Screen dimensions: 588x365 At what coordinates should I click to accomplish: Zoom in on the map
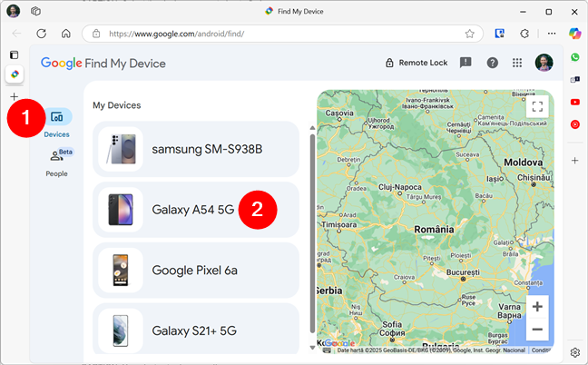tap(537, 307)
